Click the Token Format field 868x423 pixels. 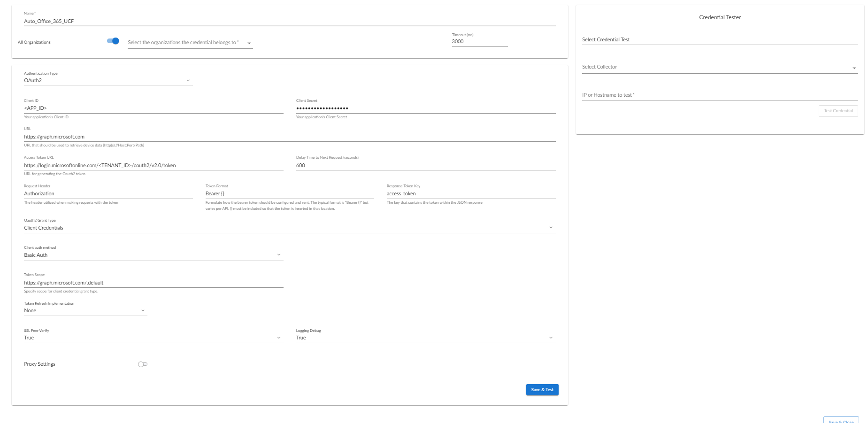290,193
